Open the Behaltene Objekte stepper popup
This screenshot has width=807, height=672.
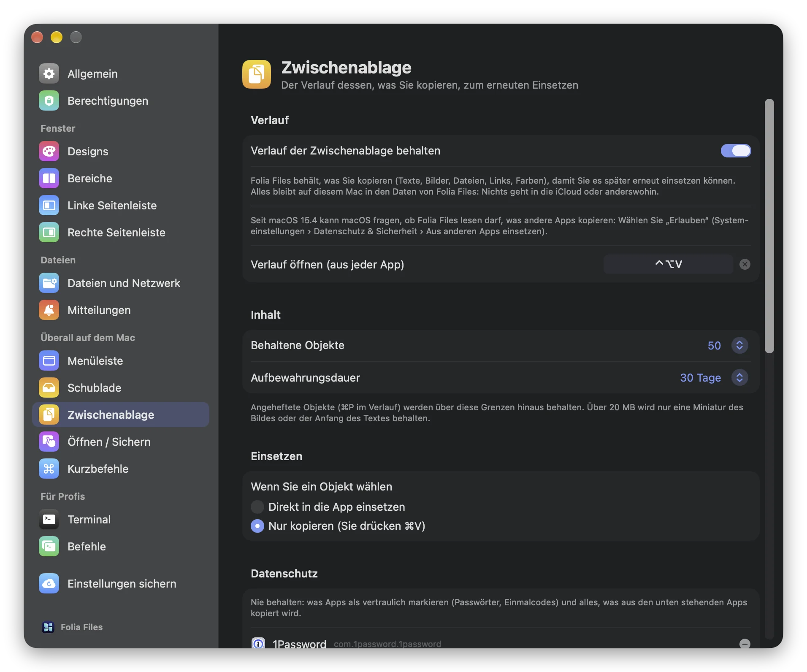[739, 346]
